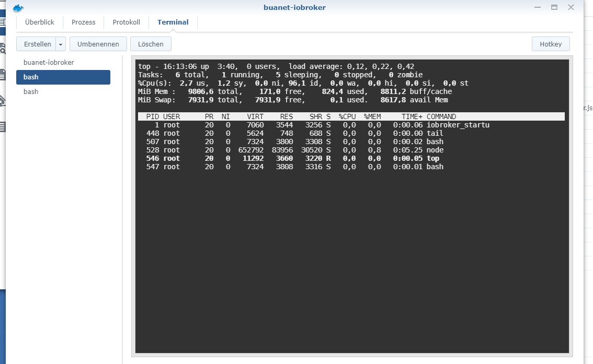593x364 pixels.
Task: Click the bash process row with PID 547
Action: tap(351, 167)
